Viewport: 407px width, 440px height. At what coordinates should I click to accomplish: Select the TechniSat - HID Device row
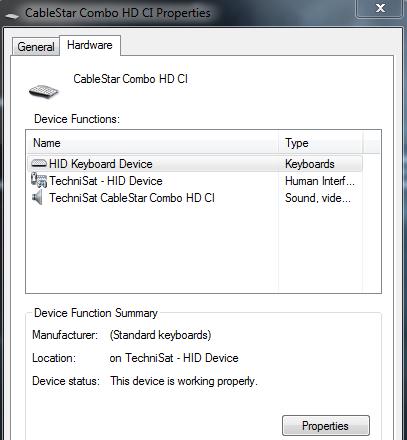pyautogui.click(x=195, y=181)
